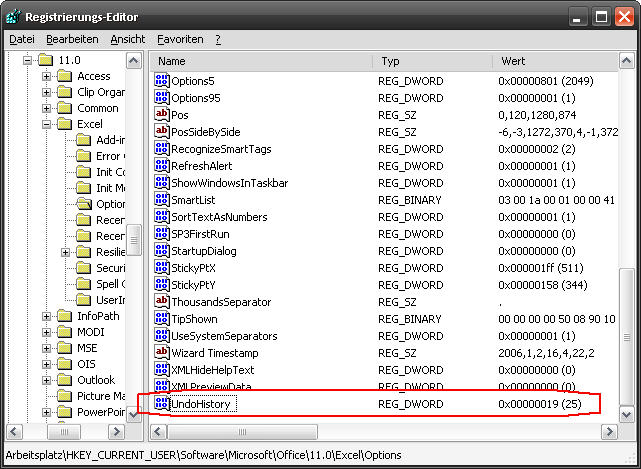Expand the Resiliency key under Excel

pyautogui.click(x=65, y=252)
